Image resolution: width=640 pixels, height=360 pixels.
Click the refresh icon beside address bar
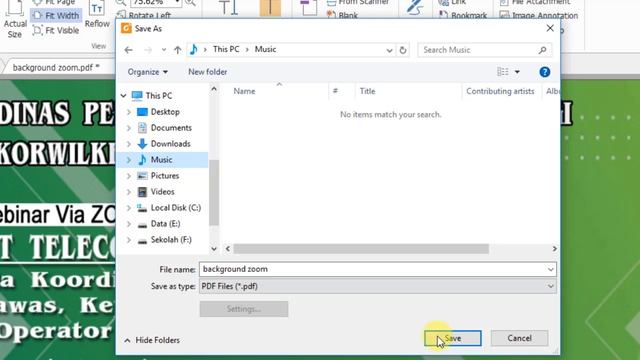[x=403, y=50]
